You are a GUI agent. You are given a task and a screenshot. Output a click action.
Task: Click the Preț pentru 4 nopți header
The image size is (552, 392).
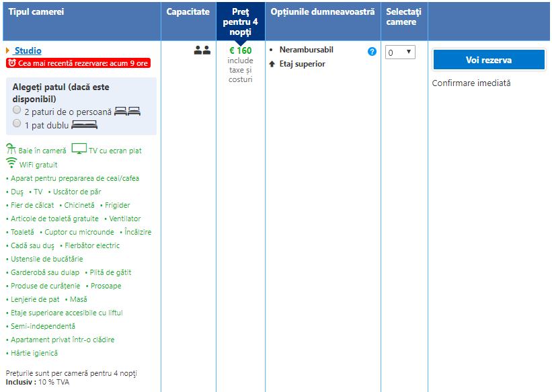click(240, 22)
